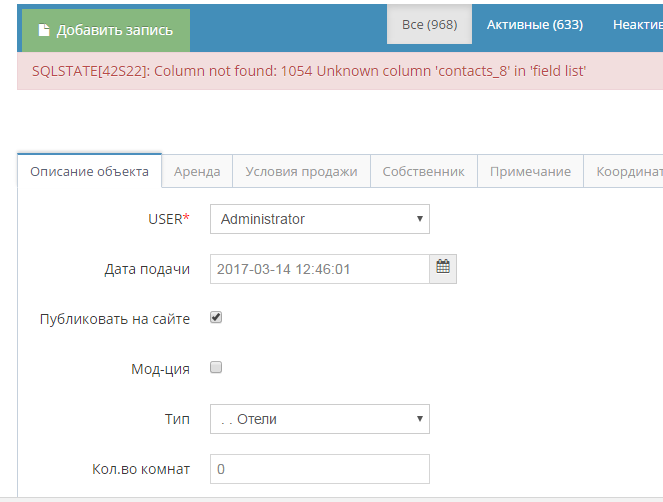Go to the Условия продажи tab
Image resolution: width=663 pixels, height=502 pixels.
coord(301,172)
